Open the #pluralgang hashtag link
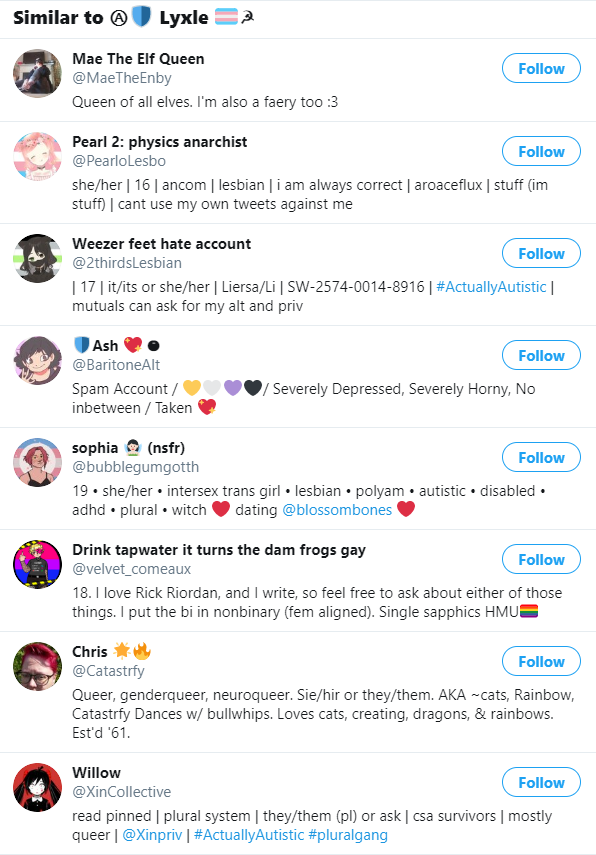This screenshot has height=855, width=596. pos(348,835)
